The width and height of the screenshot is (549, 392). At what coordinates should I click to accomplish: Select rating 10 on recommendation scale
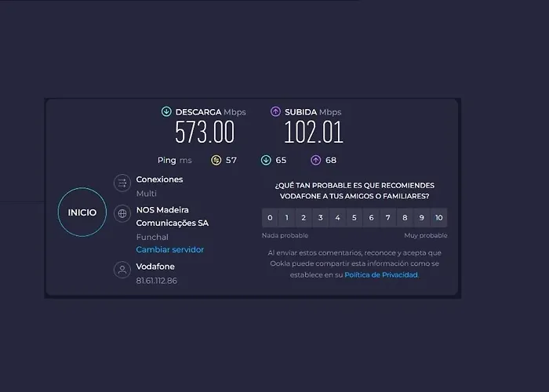pyautogui.click(x=439, y=218)
